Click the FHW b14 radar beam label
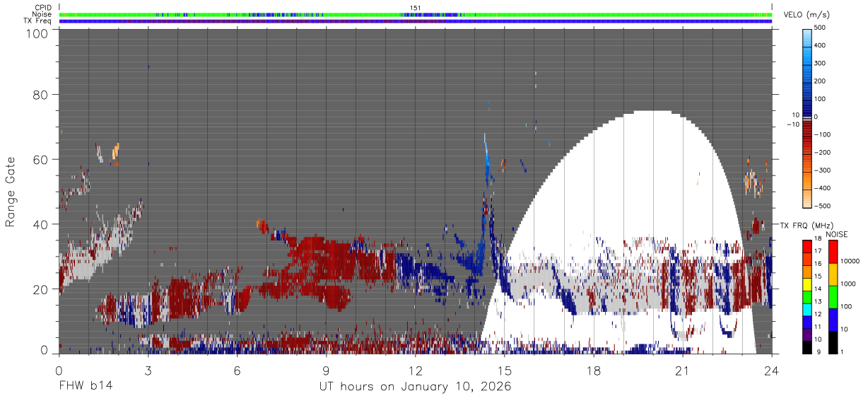The width and height of the screenshot is (868, 401). tap(85, 387)
